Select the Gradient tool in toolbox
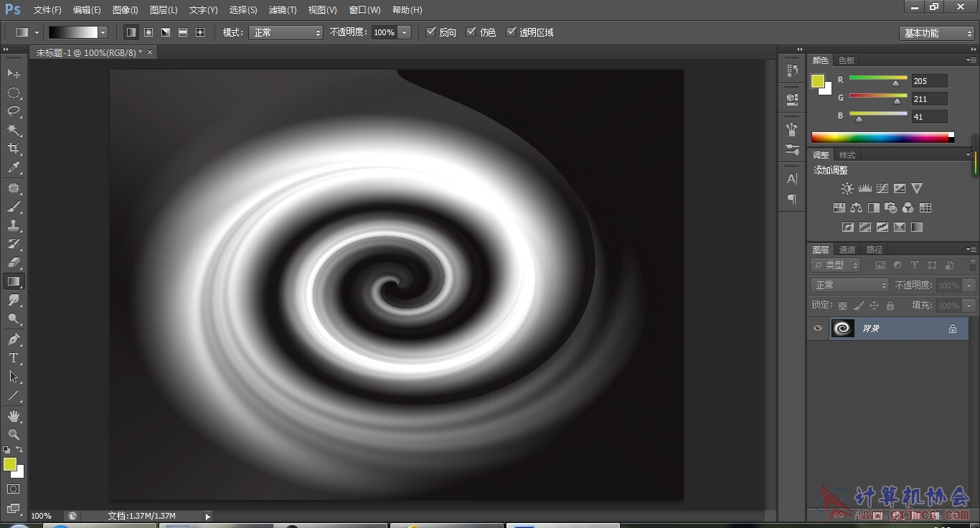980x528 pixels. click(x=14, y=281)
